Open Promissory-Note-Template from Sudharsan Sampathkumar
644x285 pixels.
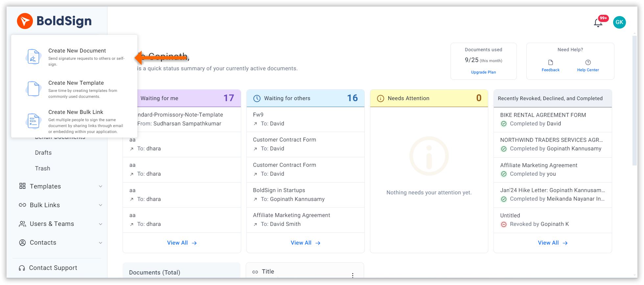(x=182, y=119)
